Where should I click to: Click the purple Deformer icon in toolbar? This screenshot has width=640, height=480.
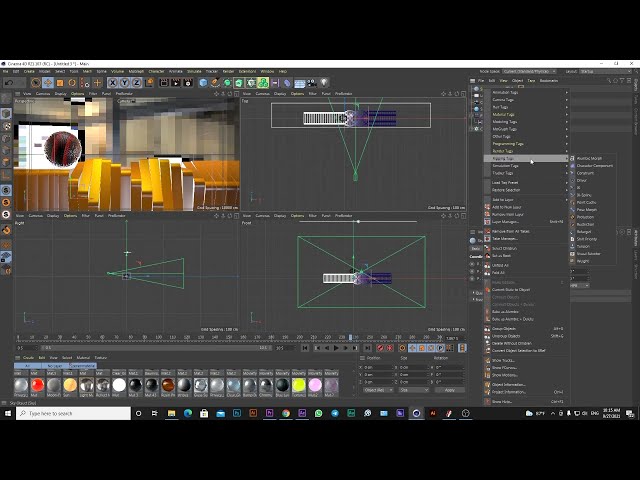click(x=287, y=83)
